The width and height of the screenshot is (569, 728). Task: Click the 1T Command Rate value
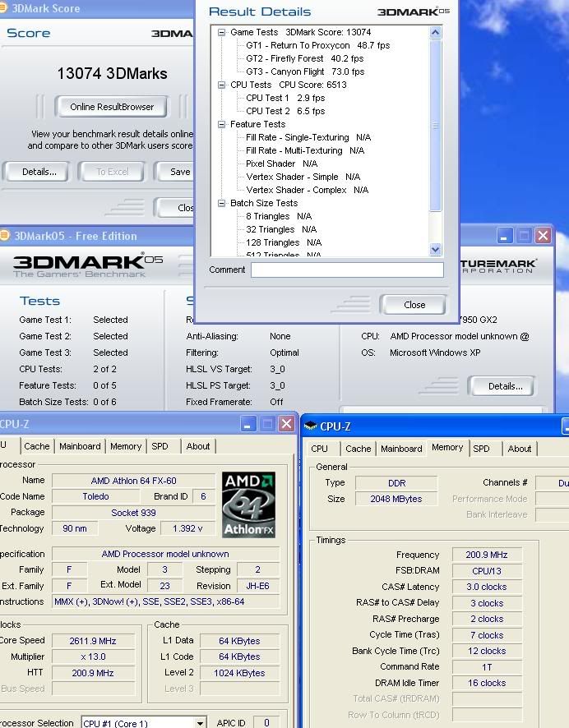point(487,667)
